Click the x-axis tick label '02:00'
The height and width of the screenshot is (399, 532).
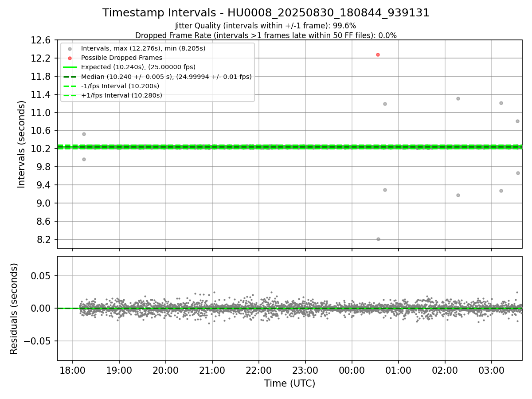pos(445,370)
